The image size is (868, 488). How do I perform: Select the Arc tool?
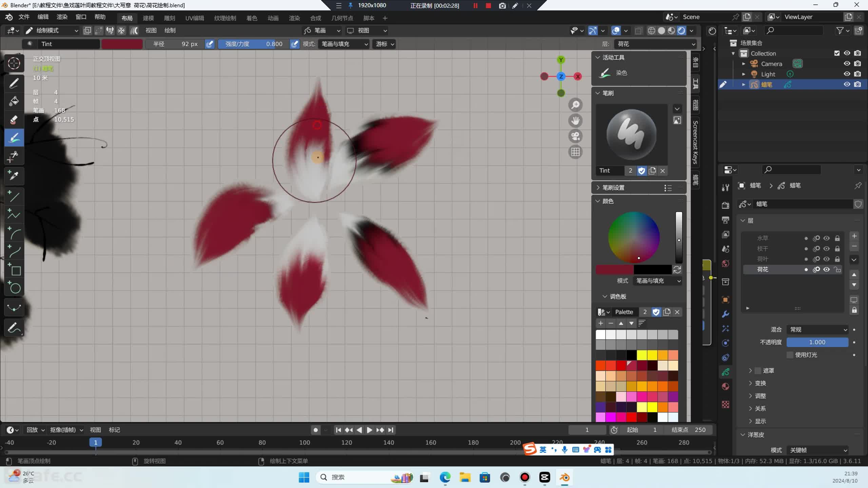tap(14, 233)
